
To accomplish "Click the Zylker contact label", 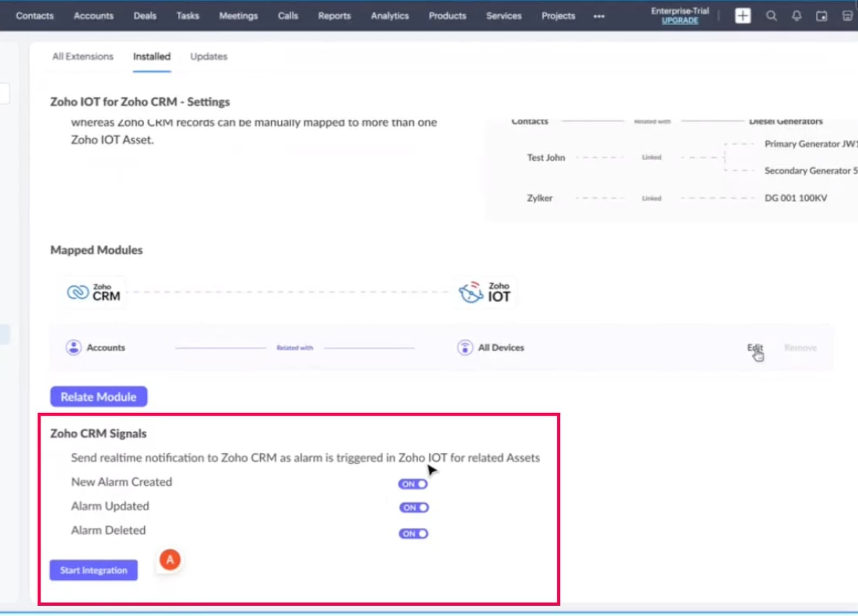I will coord(540,198).
